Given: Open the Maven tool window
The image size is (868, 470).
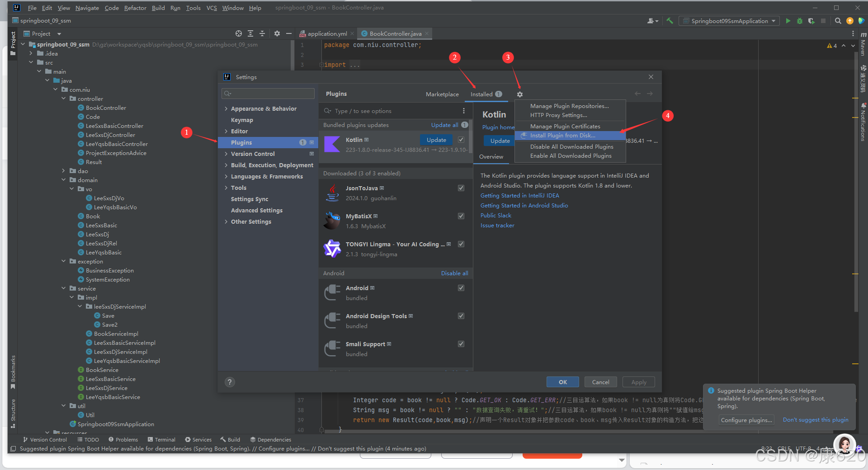Looking at the screenshot, I should coord(863,44).
